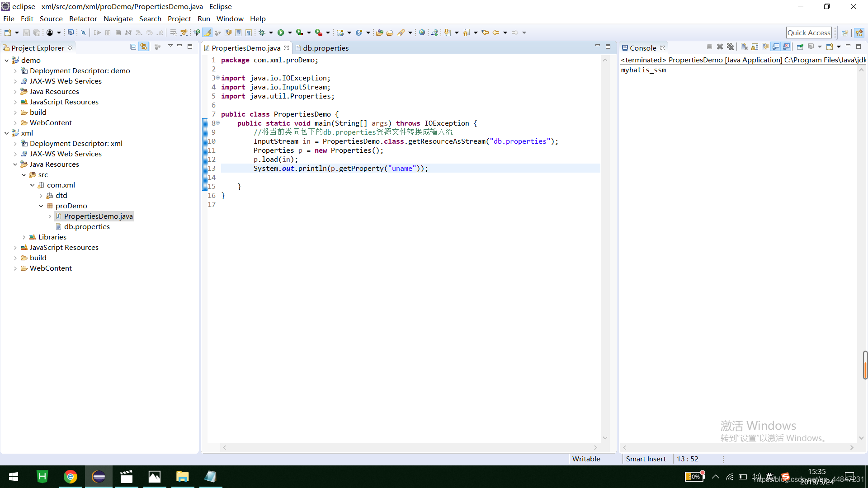Screen dimensions: 868x488
Task: Click the Back navigation arrow
Action: (x=496, y=33)
